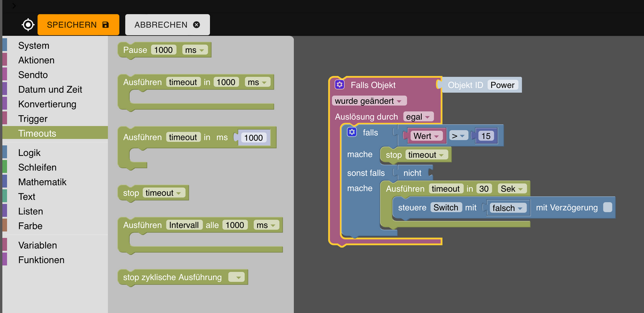Open the 'Wert' dropdown in condition
The height and width of the screenshot is (313, 644).
pos(427,136)
